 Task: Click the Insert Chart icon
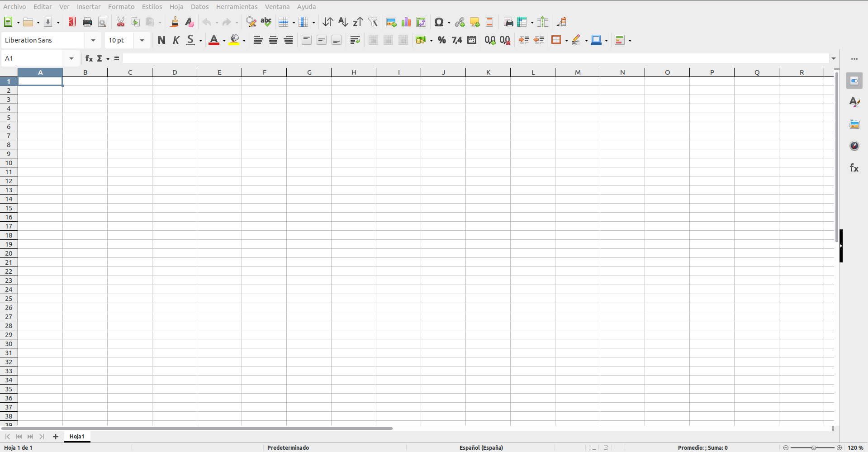(406, 22)
